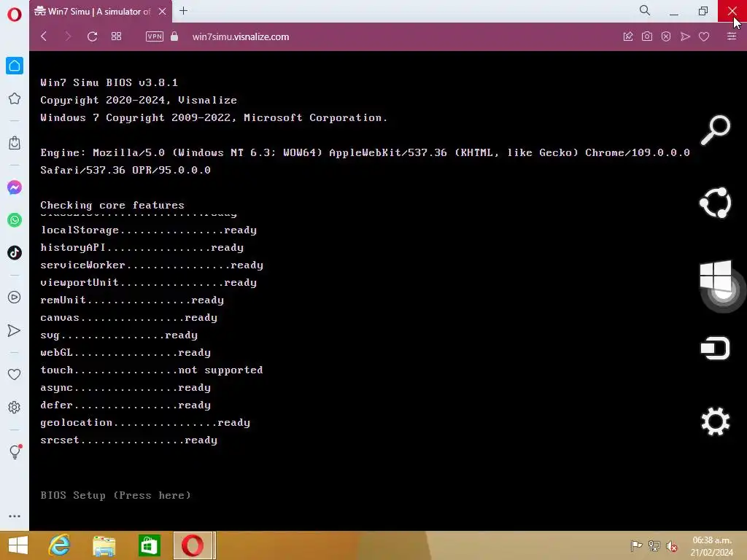
Task: Open the edit snapshot toolbar icon
Action: [628, 36]
